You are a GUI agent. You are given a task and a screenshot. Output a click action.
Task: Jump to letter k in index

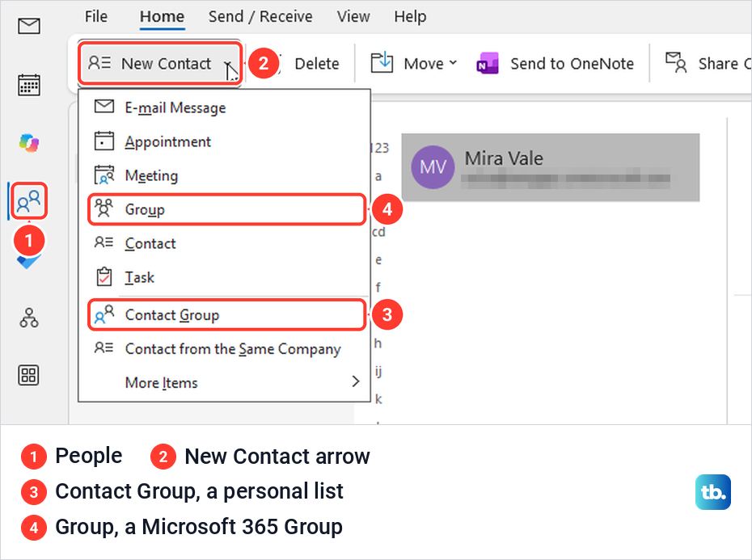coord(378,399)
